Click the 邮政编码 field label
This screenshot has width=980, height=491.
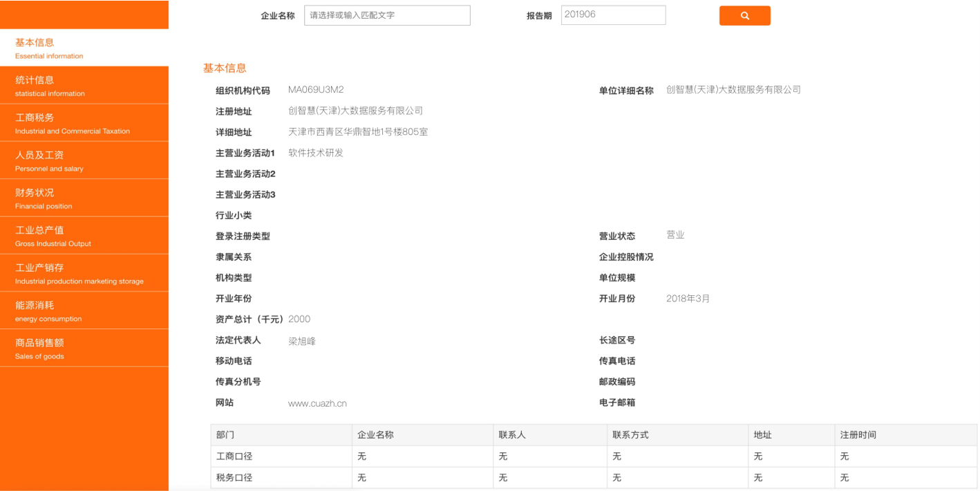coord(617,382)
